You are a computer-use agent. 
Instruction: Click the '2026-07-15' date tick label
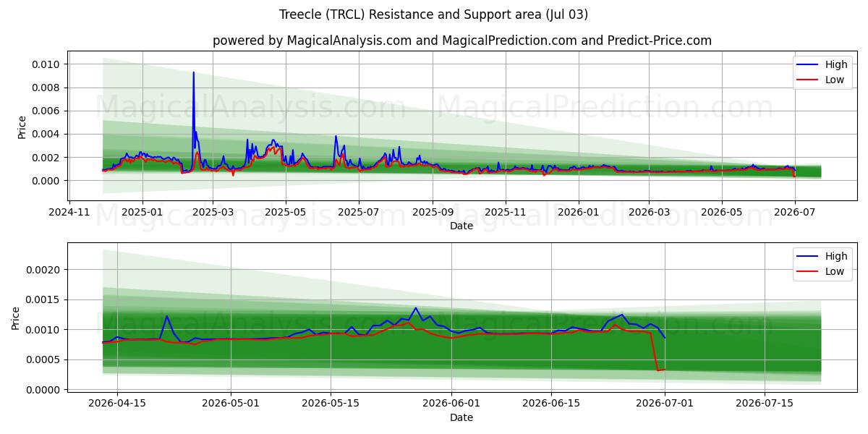765,404
